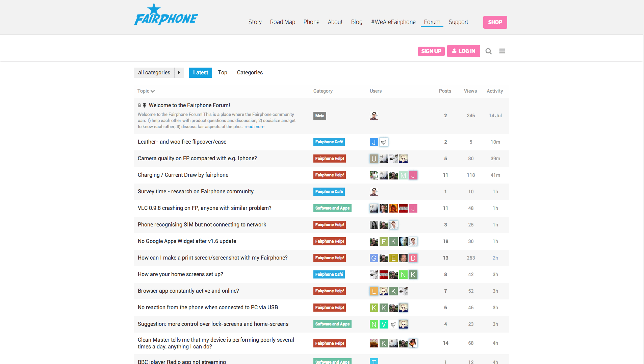Open Story in the navigation bar
The height and width of the screenshot is (364, 644).
(x=255, y=22)
